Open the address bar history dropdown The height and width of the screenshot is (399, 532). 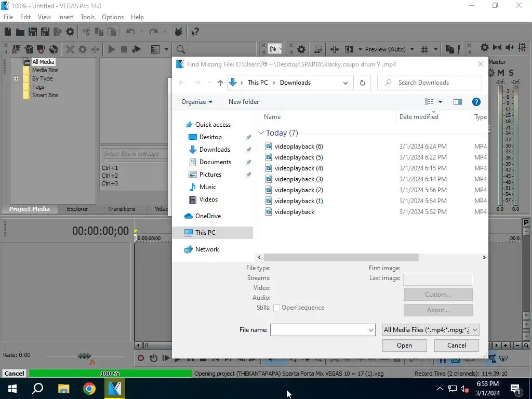(x=345, y=83)
